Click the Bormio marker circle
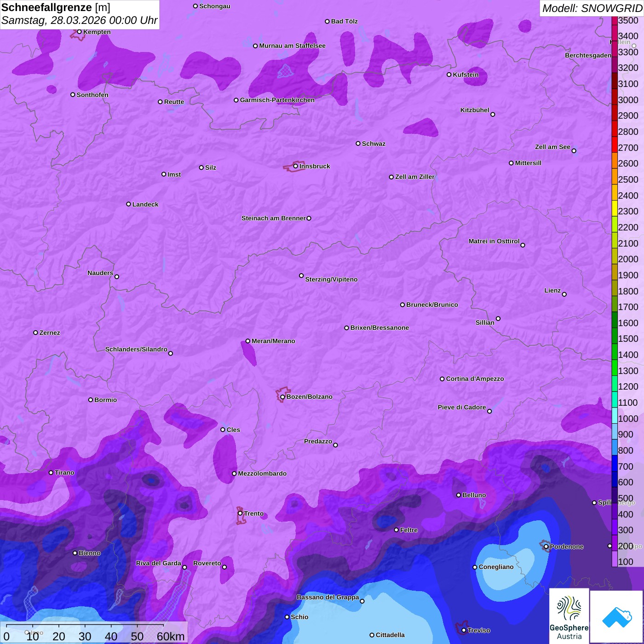 click(x=91, y=400)
